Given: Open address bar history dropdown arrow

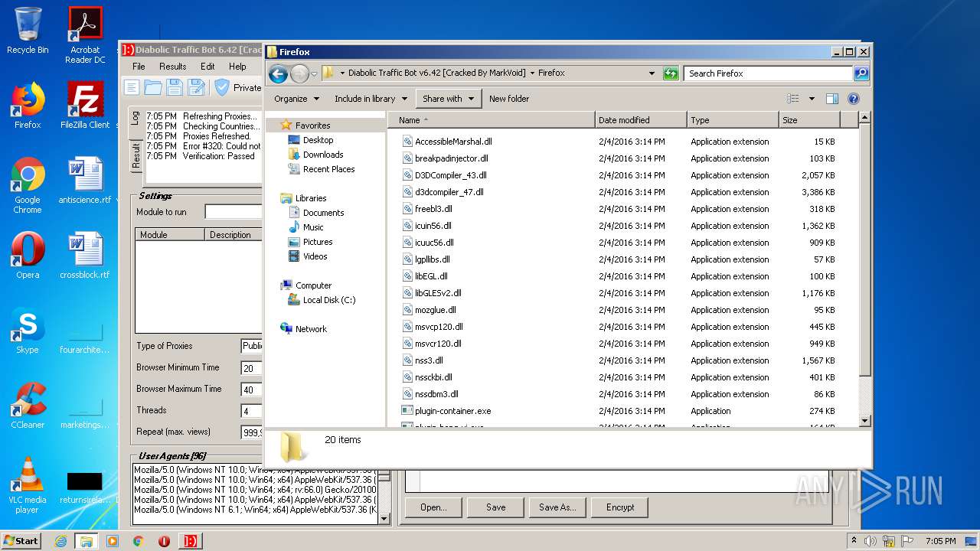Looking at the screenshot, I should 652,73.
